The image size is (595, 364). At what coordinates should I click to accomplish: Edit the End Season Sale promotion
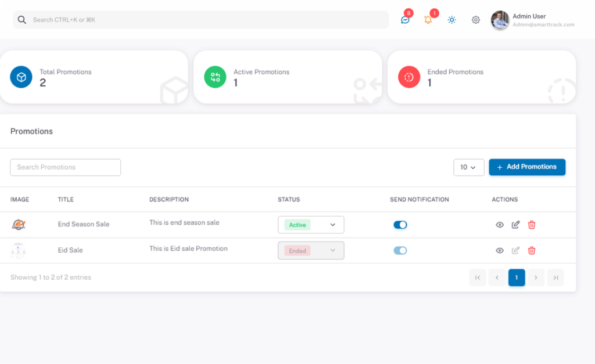515,225
